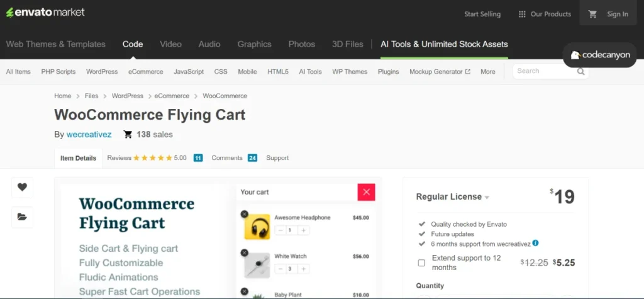This screenshot has width=644, height=299.
Task: Expand the Regular License dropdown
Action: tap(453, 197)
